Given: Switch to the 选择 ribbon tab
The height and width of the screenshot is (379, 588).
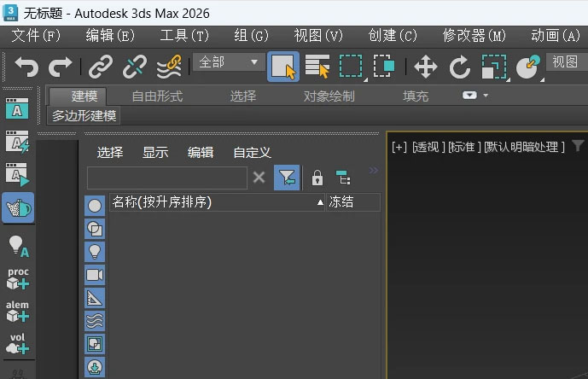Looking at the screenshot, I should [243, 96].
